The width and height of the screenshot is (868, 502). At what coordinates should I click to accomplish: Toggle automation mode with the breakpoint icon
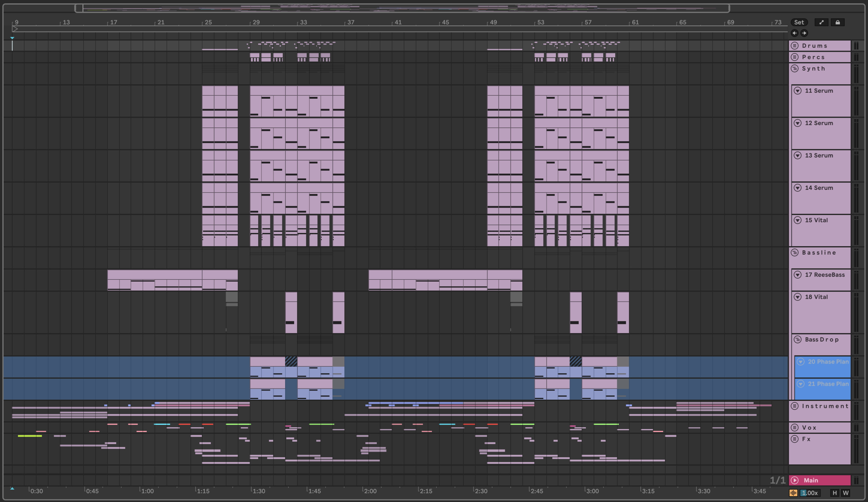click(821, 22)
